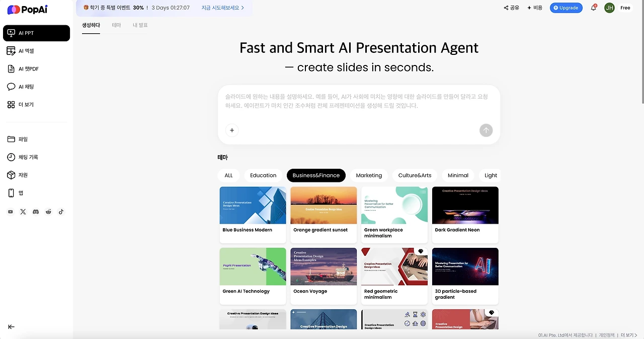Open notifications bell icon
Viewport: 644px width, 339px height.
594,8
